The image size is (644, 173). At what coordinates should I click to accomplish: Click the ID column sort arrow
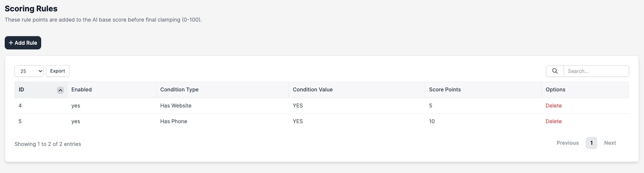(x=60, y=90)
